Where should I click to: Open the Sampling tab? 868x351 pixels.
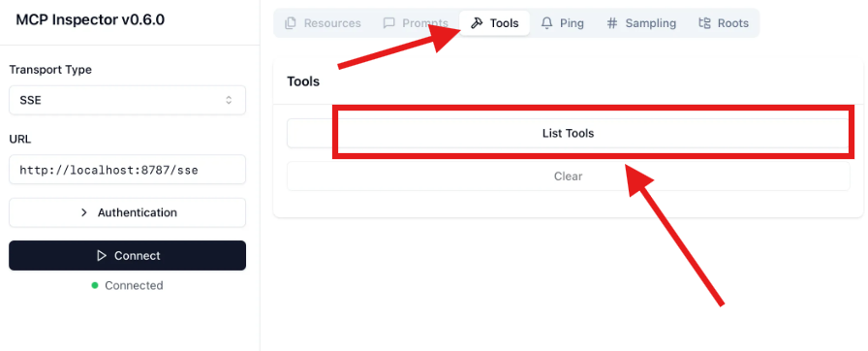point(641,23)
